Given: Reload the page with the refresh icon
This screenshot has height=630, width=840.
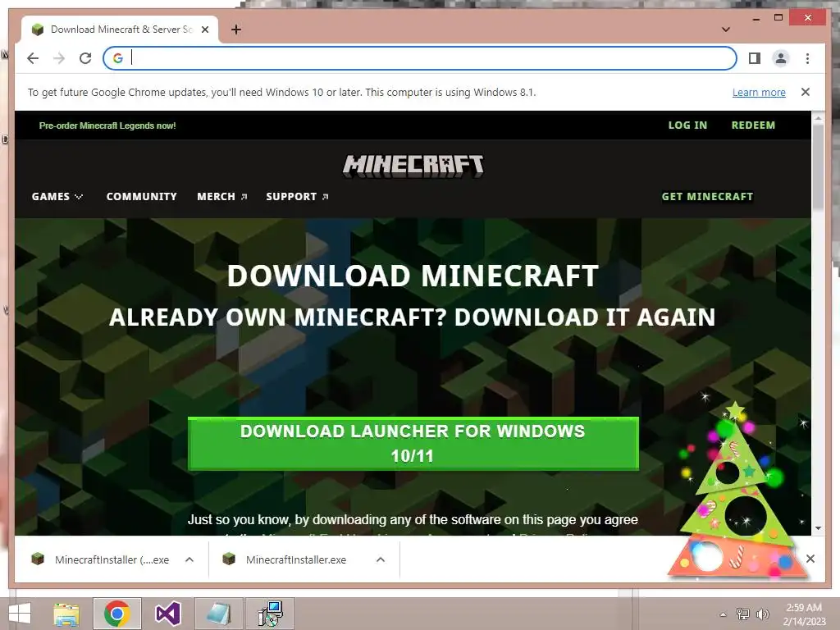Looking at the screenshot, I should pyautogui.click(x=85, y=58).
